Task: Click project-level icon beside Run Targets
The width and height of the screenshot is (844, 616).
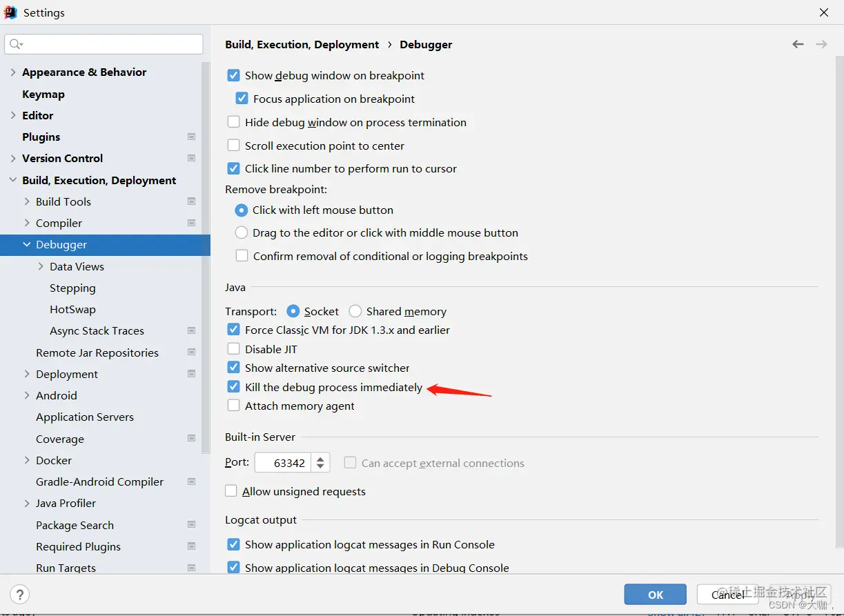Action: click(x=192, y=568)
